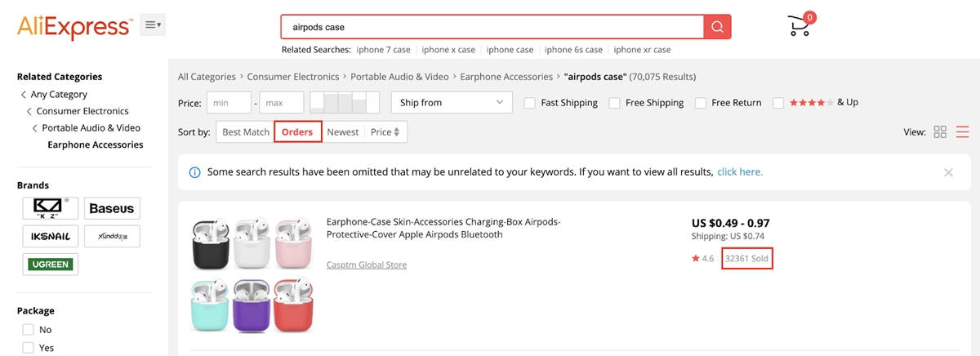
Task: Sort by Newest
Action: [x=343, y=132]
